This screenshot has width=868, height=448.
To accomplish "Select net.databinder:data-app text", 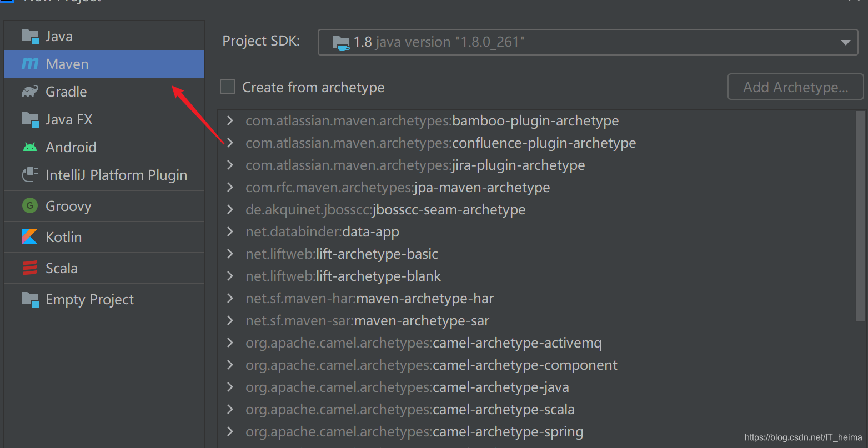I will [322, 231].
